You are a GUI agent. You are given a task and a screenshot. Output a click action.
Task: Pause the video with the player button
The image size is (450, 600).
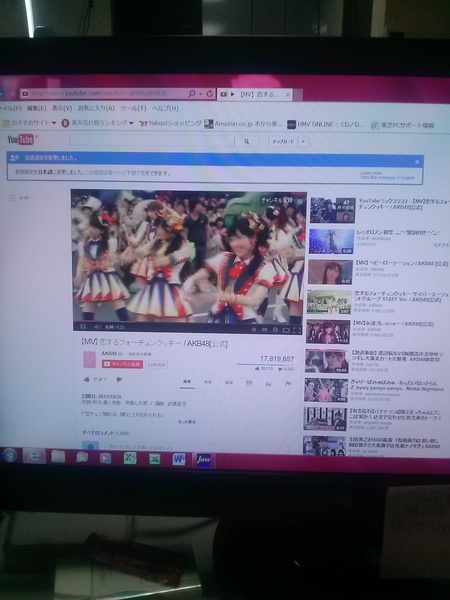[83, 326]
